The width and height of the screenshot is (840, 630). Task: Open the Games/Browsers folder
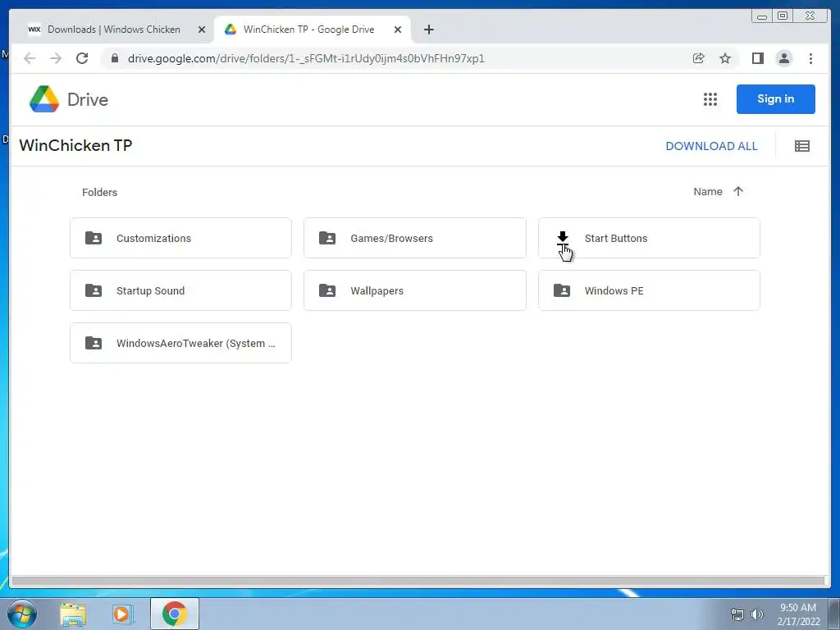[414, 238]
